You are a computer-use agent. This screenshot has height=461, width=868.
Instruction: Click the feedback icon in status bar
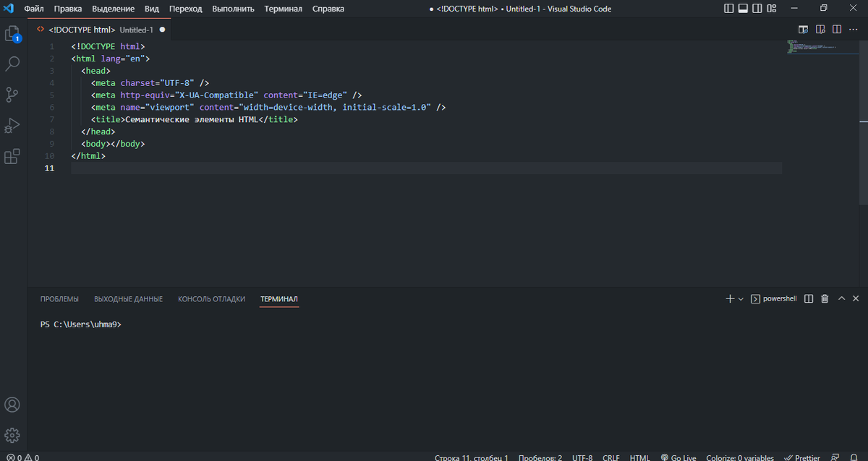click(835, 457)
